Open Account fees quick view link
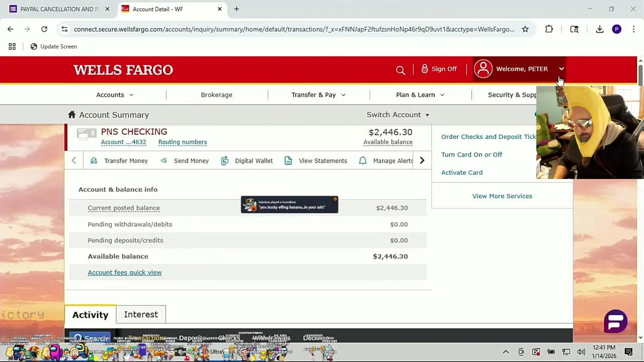 tap(125, 273)
